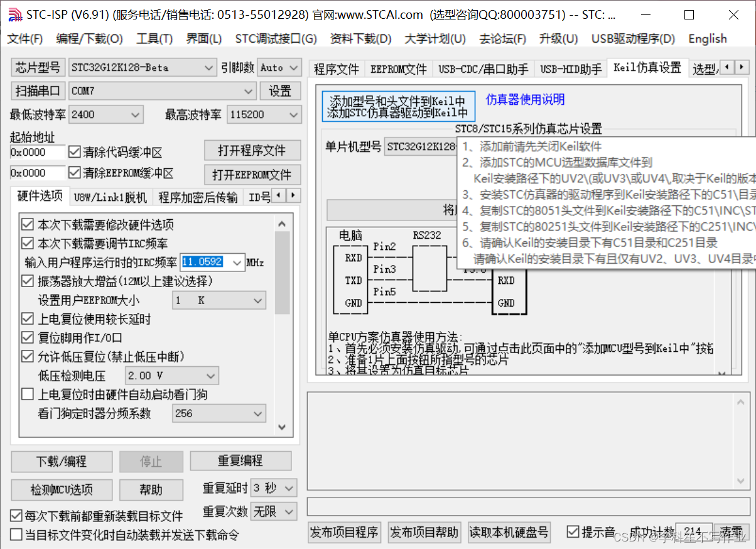
Task: Switch to the Keil仿真设置 tab
Action: click(647, 68)
